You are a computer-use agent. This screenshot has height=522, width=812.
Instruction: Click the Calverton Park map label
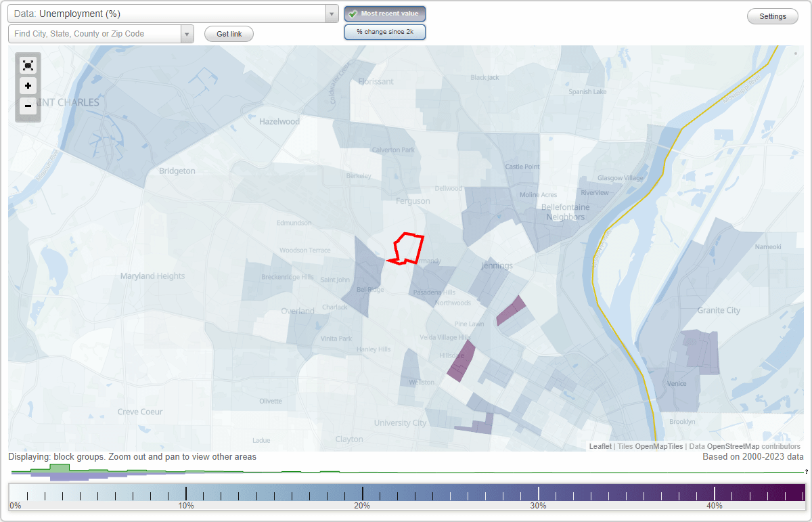pyautogui.click(x=393, y=150)
